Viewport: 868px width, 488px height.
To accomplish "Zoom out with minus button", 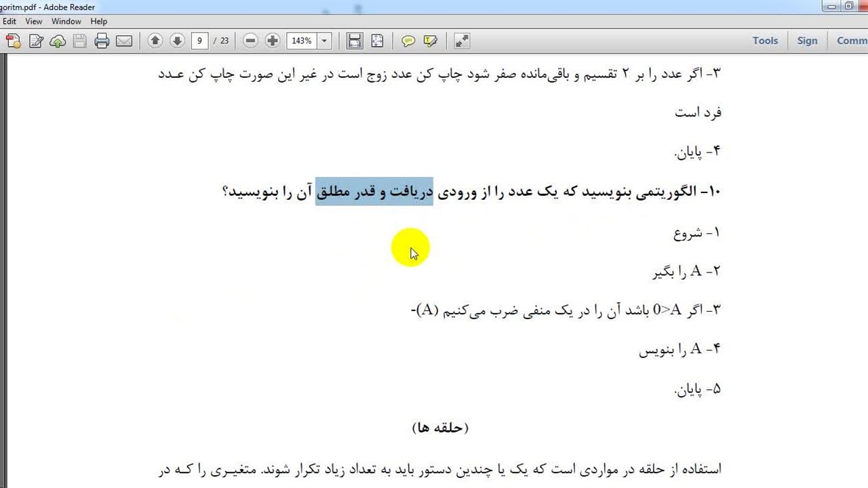I will (250, 41).
